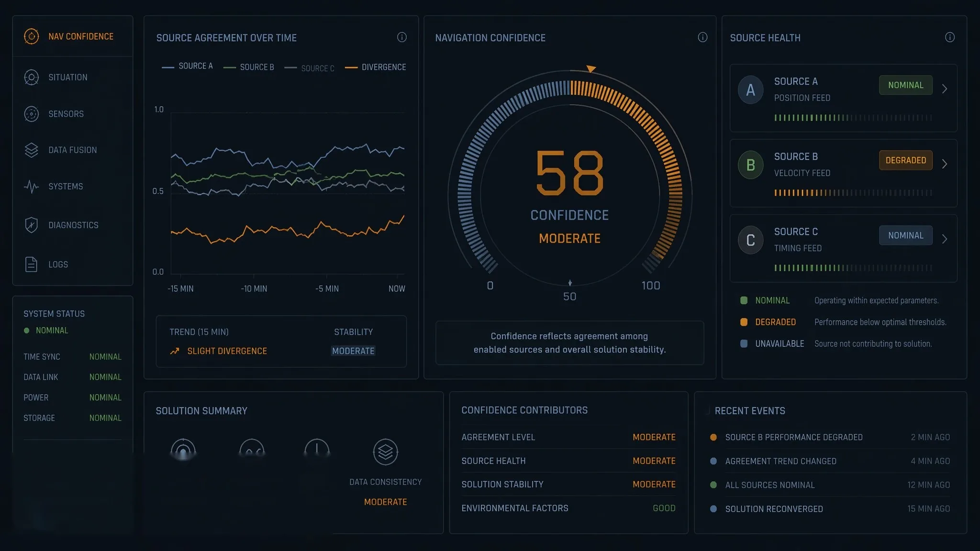This screenshot has width=980, height=551.
Task: Click the third dial icon in Solution Summary
Action: (317, 449)
